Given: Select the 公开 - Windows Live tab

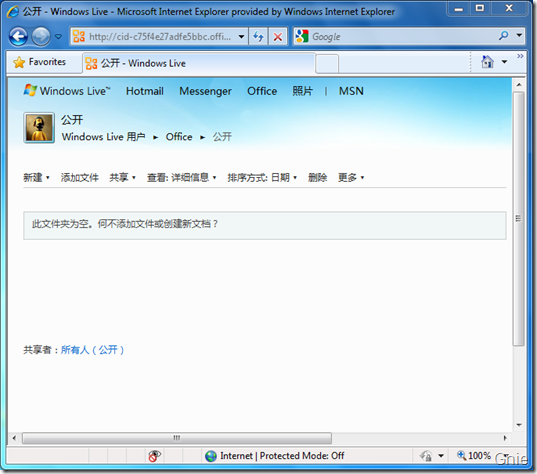Looking at the screenshot, I should coord(199,63).
